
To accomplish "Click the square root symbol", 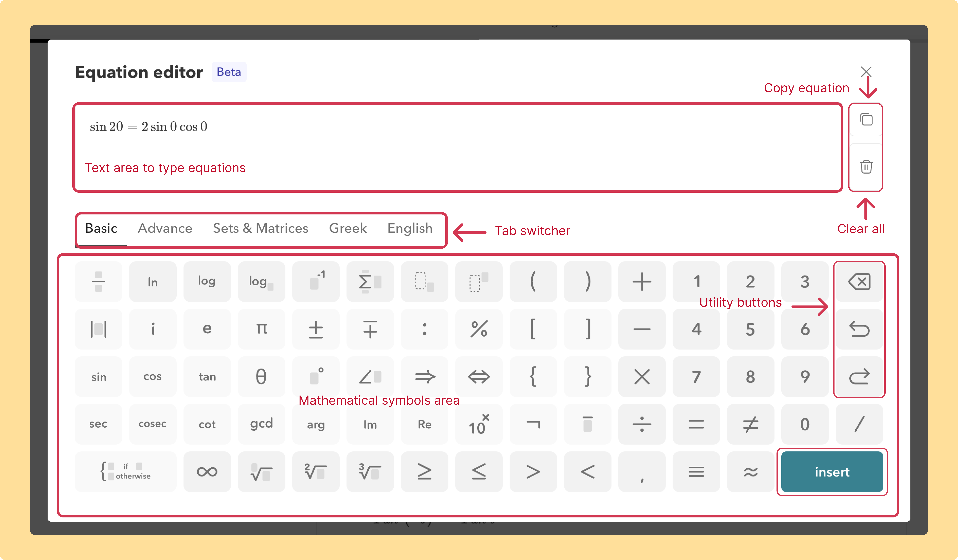I will click(x=261, y=472).
